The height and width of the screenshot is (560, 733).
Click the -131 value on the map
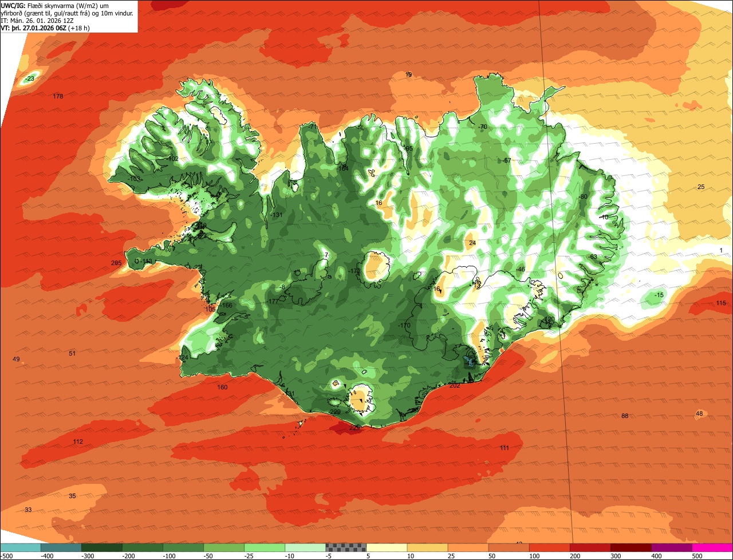(277, 215)
